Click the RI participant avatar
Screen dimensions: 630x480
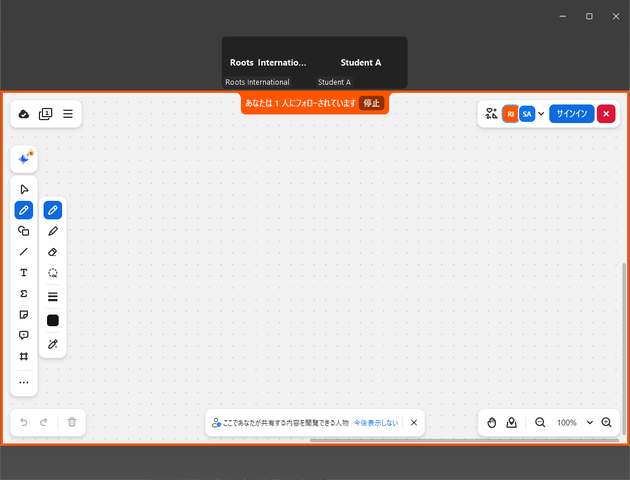[x=510, y=114]
